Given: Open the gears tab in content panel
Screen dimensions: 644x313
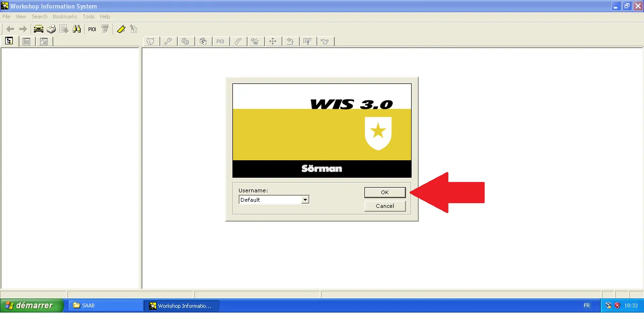Looking at the screenshot, I should point(185,41).
